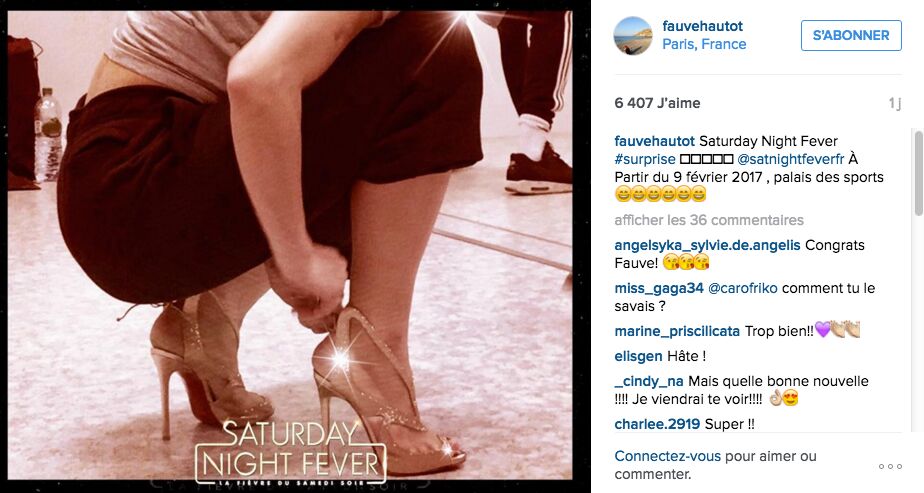The height and width of the screenshot is (493, 924).
Task: Open marine_priscilicata commenter profile
Action: [677, 331]
